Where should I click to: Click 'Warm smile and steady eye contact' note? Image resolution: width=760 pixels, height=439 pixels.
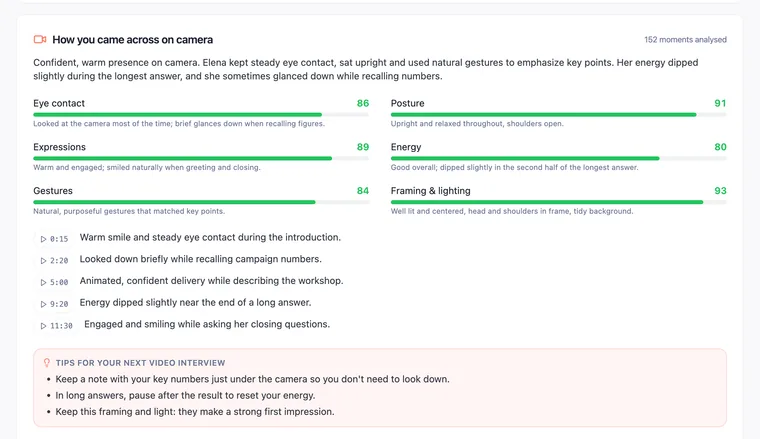click(x=210, y=237)
